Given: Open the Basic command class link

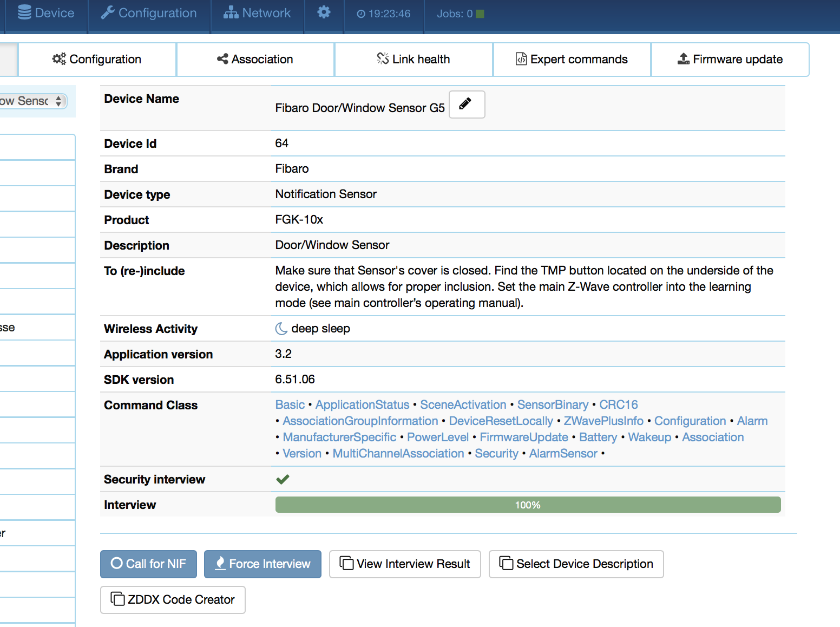Looking at the screenshot, I should [290, 405].
